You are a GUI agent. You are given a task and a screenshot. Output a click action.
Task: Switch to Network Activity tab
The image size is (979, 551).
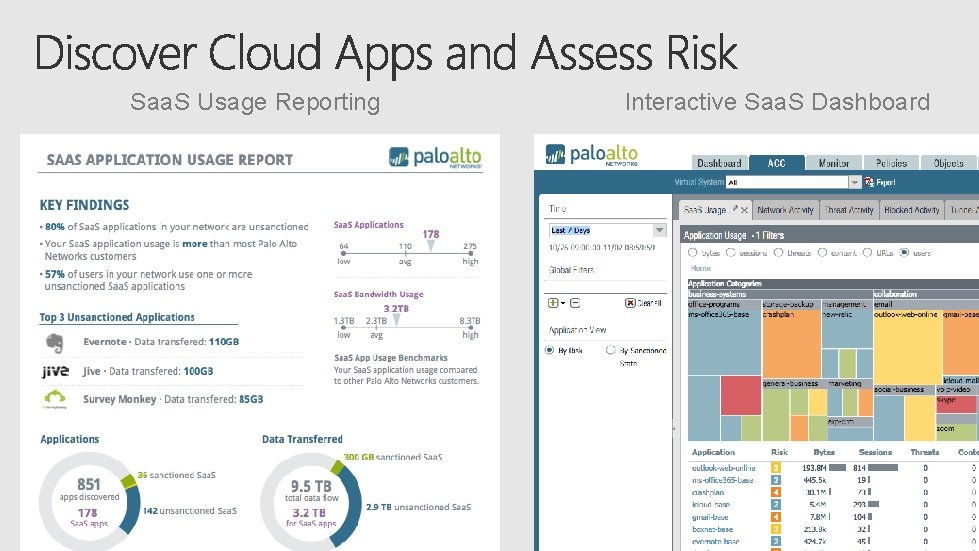click(785, 210)
